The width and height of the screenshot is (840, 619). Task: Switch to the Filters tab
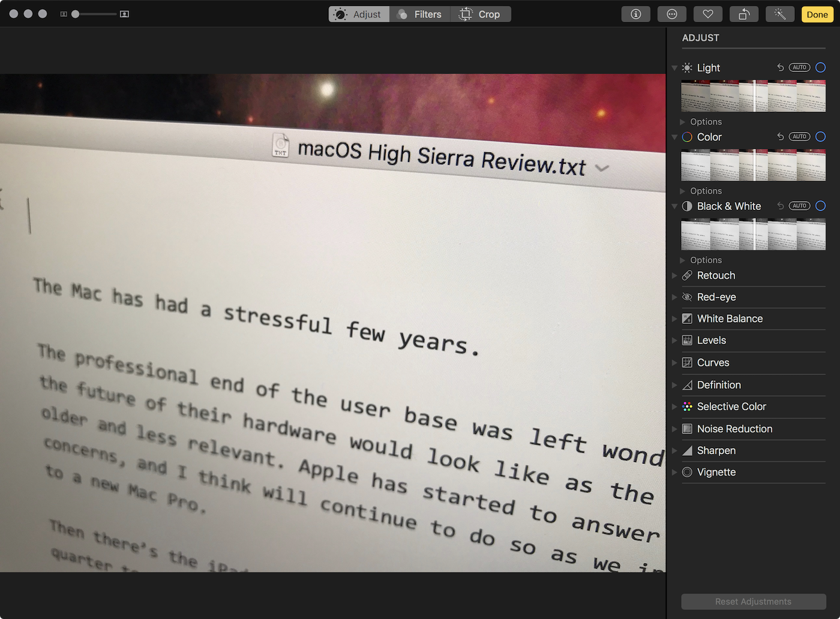coord(420,14)
